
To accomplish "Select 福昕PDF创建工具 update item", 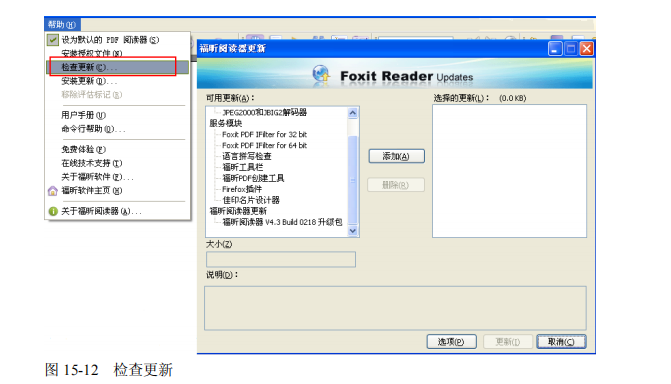I will click(x=253, y=178).
